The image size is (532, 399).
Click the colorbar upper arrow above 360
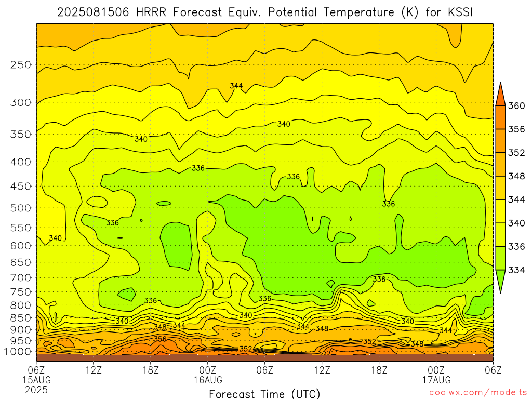(500, 97)
